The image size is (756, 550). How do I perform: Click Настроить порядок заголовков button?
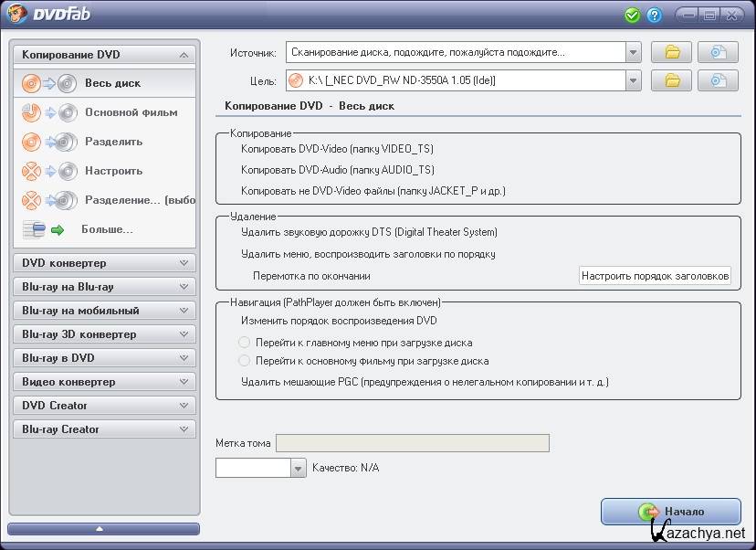pyautogui.click(x=656, y=275)
